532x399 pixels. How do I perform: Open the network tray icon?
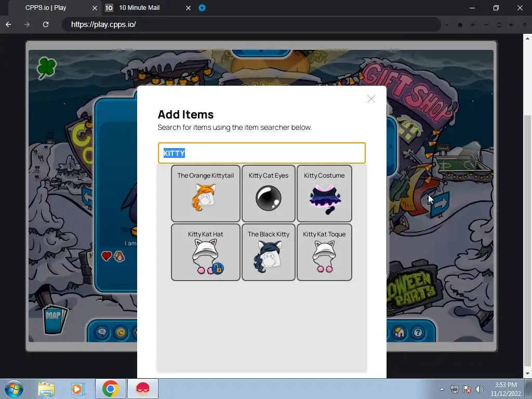[x=454, y=389]
